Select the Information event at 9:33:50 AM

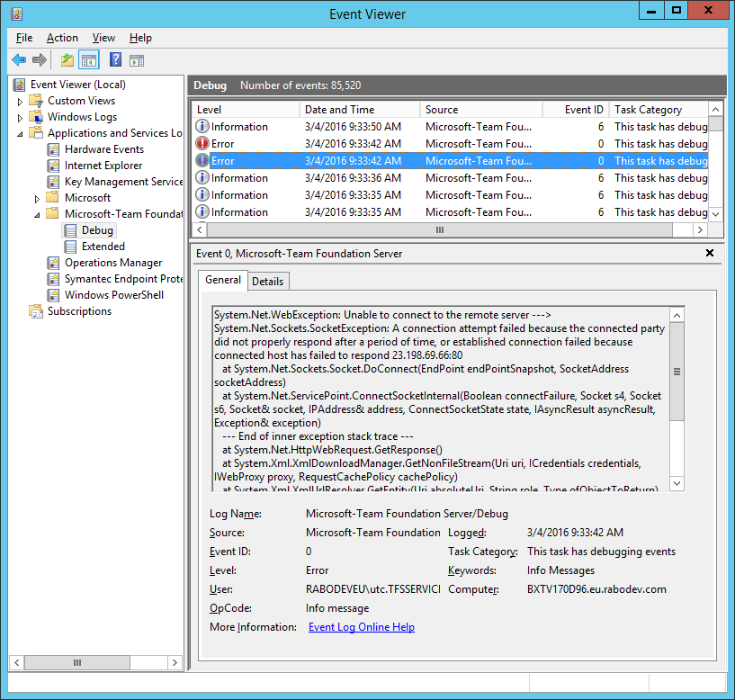click(x=451, y=127)
